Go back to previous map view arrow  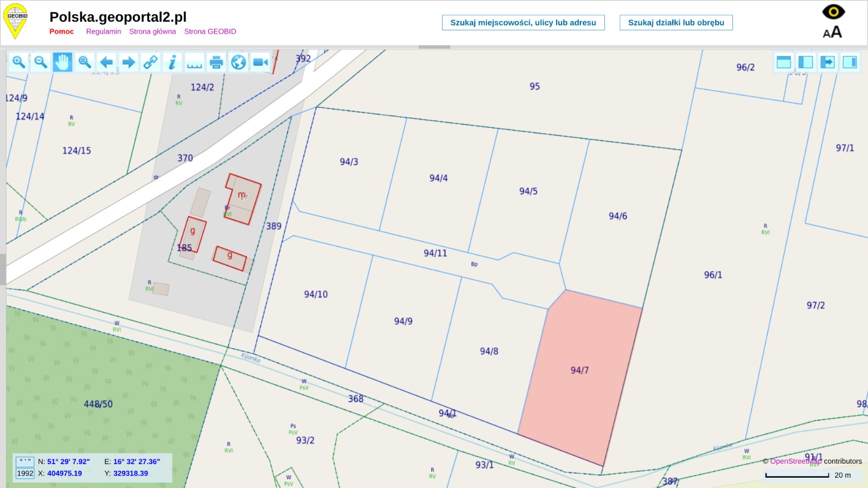[x=107, y=62]
